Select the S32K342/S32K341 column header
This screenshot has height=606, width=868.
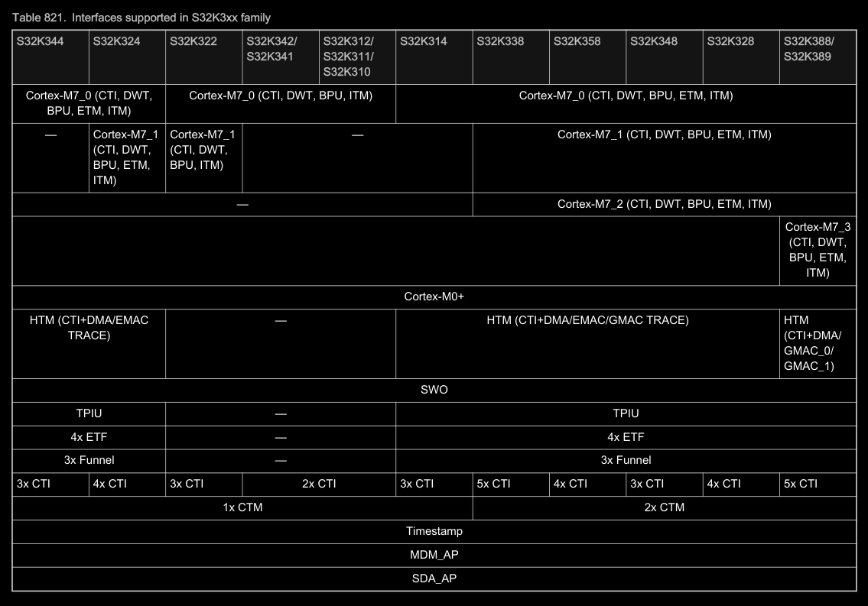(x=271, y=49)
